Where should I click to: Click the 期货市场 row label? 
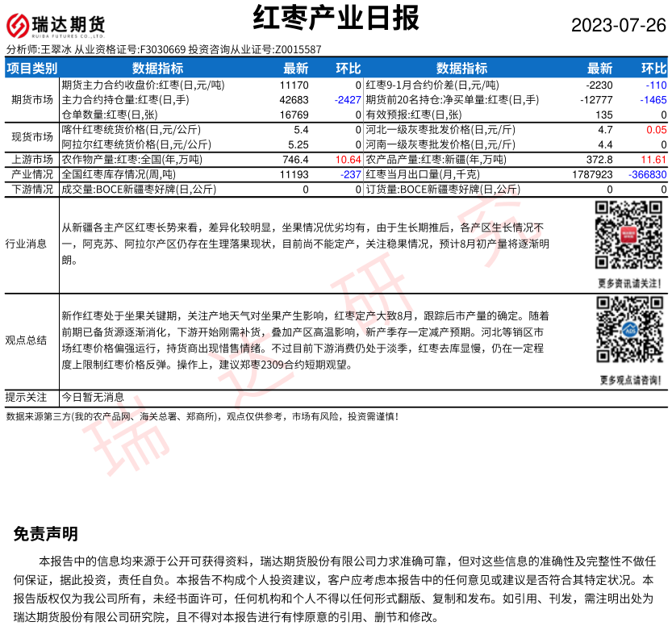click(32, 100)
